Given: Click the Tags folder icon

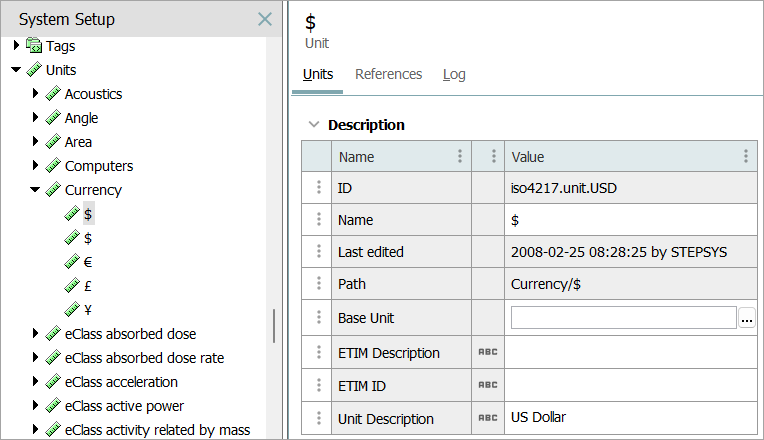Looking at the screenshot, I should (x=34, y=46).
